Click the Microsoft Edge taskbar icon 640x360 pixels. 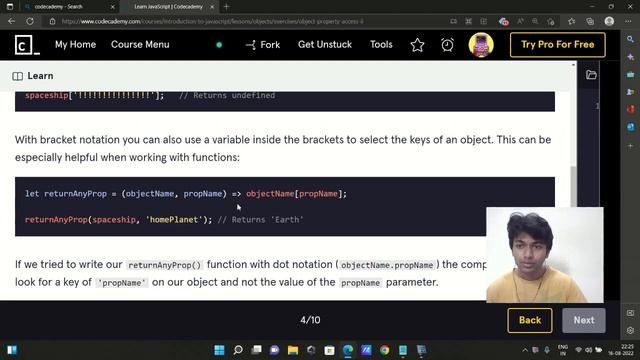tap(348, 350)
